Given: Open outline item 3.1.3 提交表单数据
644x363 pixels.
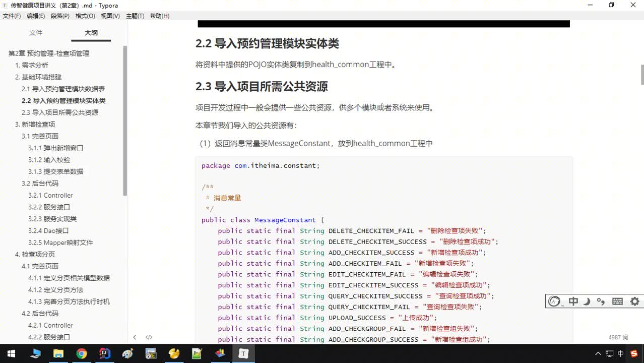Looking at the screenshot, I should pos(55,171).
